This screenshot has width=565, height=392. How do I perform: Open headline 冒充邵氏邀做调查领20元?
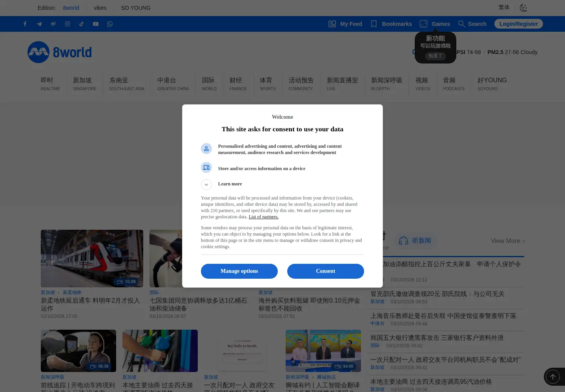click(437, 294)
